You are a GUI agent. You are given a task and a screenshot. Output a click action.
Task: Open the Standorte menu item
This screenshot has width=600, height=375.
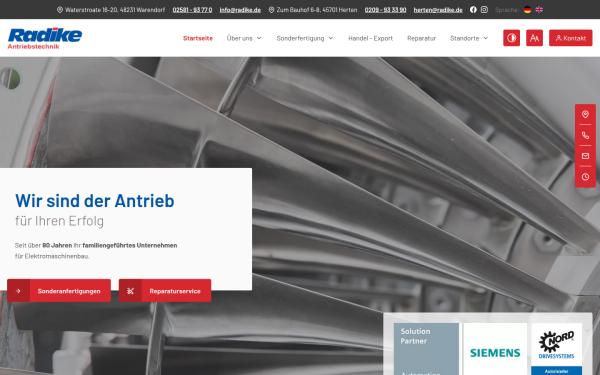tap(465, 38)
